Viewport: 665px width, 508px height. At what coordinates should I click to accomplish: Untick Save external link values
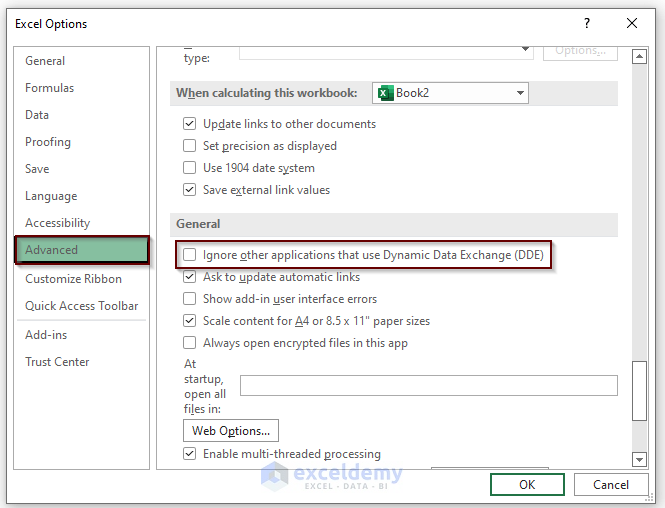[190, 190]
